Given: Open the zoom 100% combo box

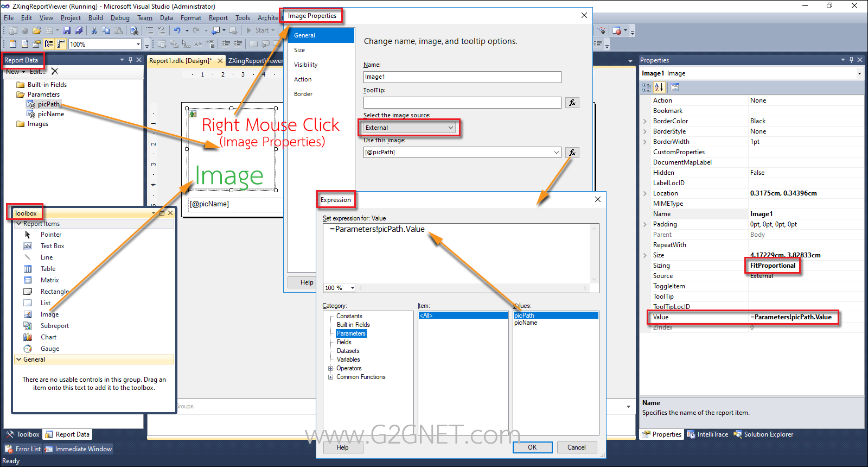Looking at the screenshot, I should (x=105, y=44).
